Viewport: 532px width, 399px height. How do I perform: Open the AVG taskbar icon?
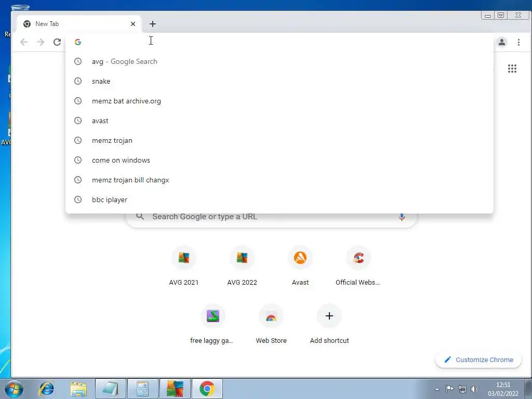(175, 389)
